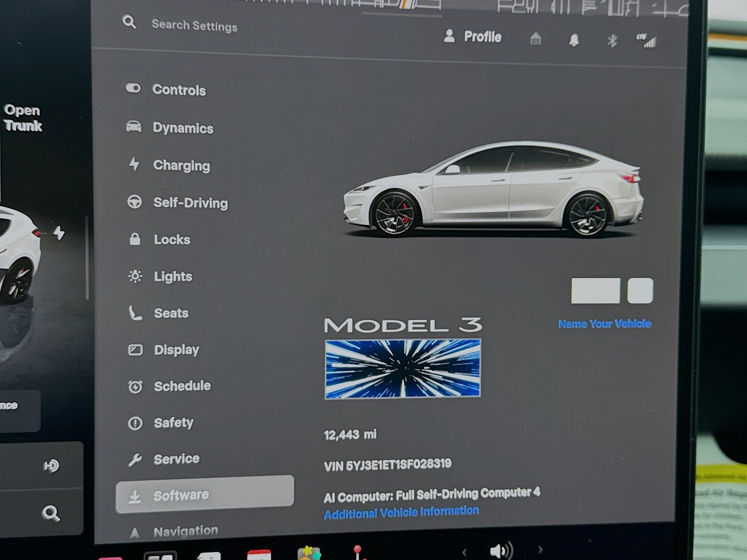Open Bluetooth settings icon

click(612, 40)
